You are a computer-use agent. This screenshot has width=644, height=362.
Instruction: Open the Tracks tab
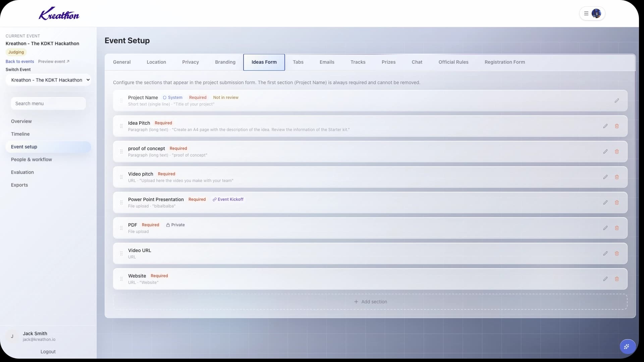358,62
